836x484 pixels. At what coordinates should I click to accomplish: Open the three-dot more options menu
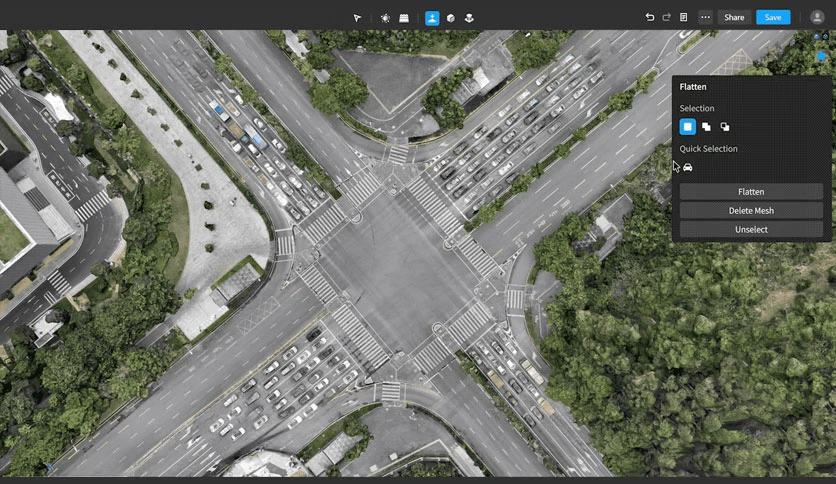click(x=705, y=17)
